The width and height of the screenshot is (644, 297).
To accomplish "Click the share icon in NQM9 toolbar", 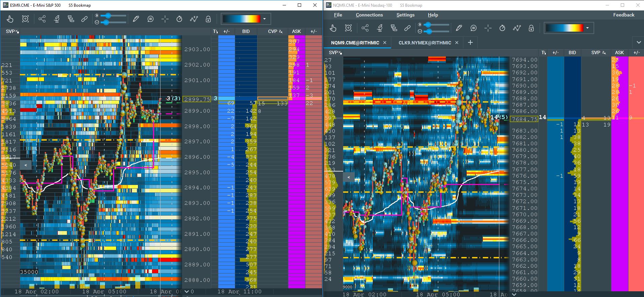I will click(365, 28).
